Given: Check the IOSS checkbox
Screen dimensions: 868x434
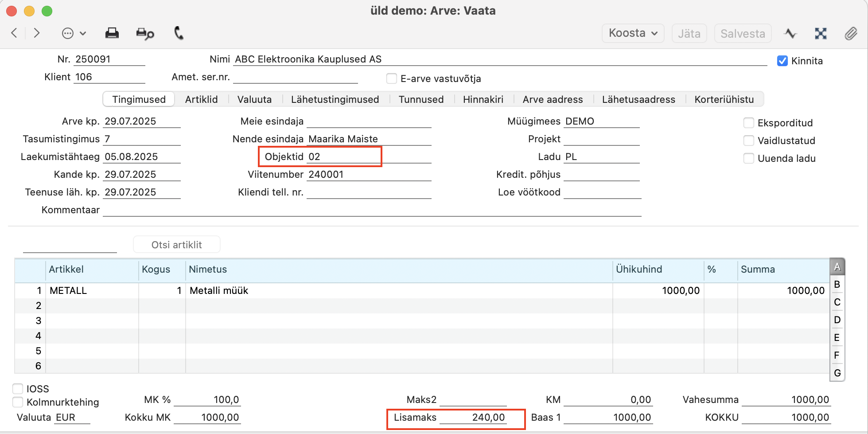Looking at the screenshot, I should pyautogui.click(x=18, y=389).
